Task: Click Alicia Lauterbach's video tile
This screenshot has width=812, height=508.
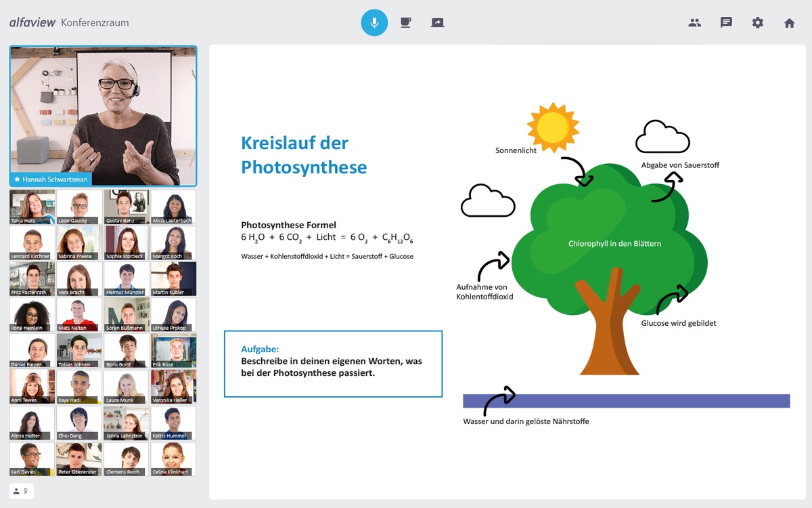Action: coord(173,206)
